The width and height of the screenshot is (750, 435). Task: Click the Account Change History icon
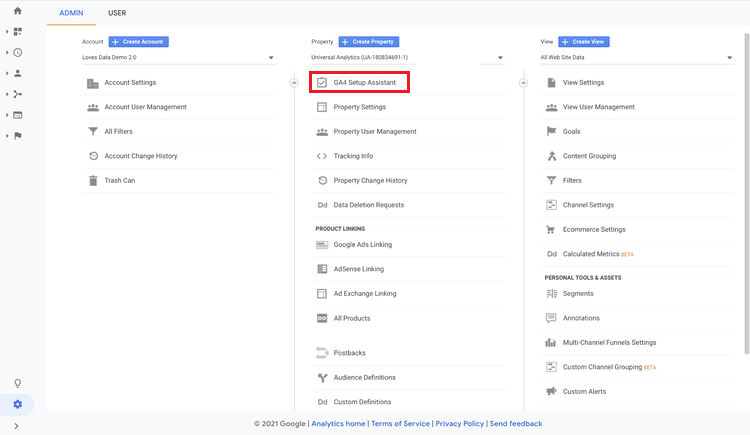(x=93, y=156)
